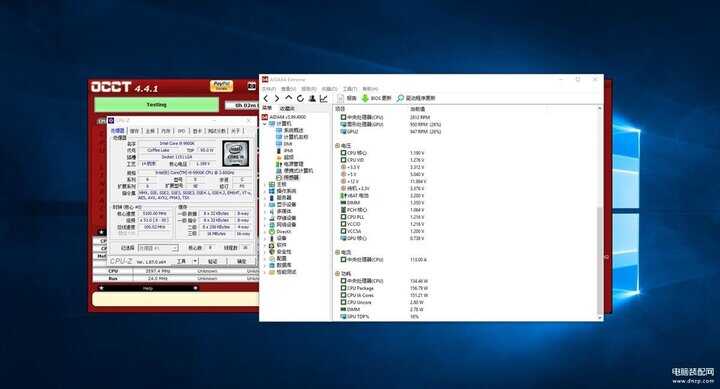Image resolution: width=720 pixels, height=389 pixels.
Task: Expand the 存储设备 tree node
Action: coord(264,218)
